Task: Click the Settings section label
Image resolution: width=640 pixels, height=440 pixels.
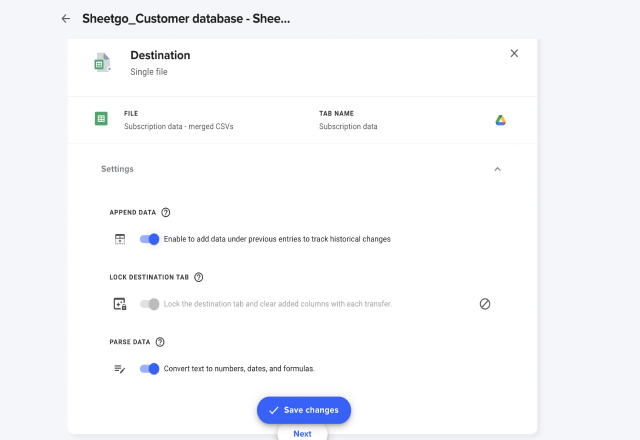Action: tap(117, 169)
